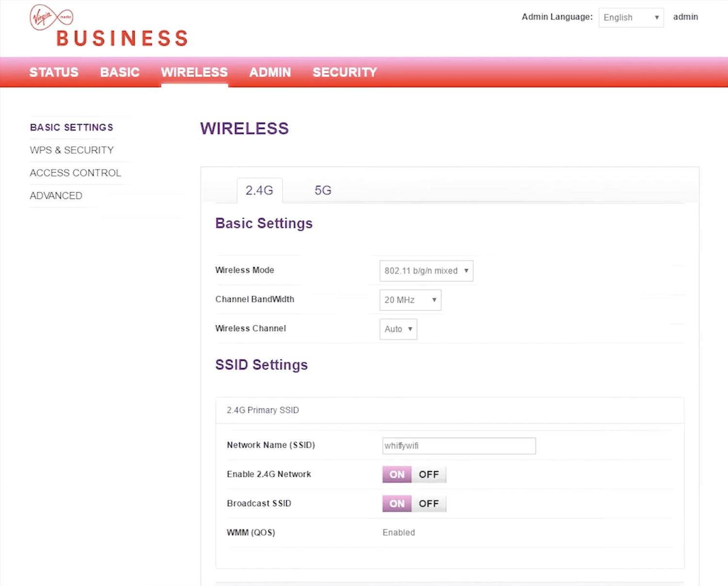Expand the Channel BandWidth dropdown
Screen dimensions: 728x586
coord(410,300)
